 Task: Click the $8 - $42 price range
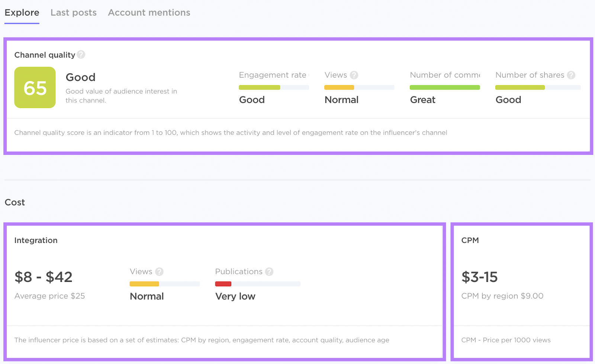click(43, 276)
